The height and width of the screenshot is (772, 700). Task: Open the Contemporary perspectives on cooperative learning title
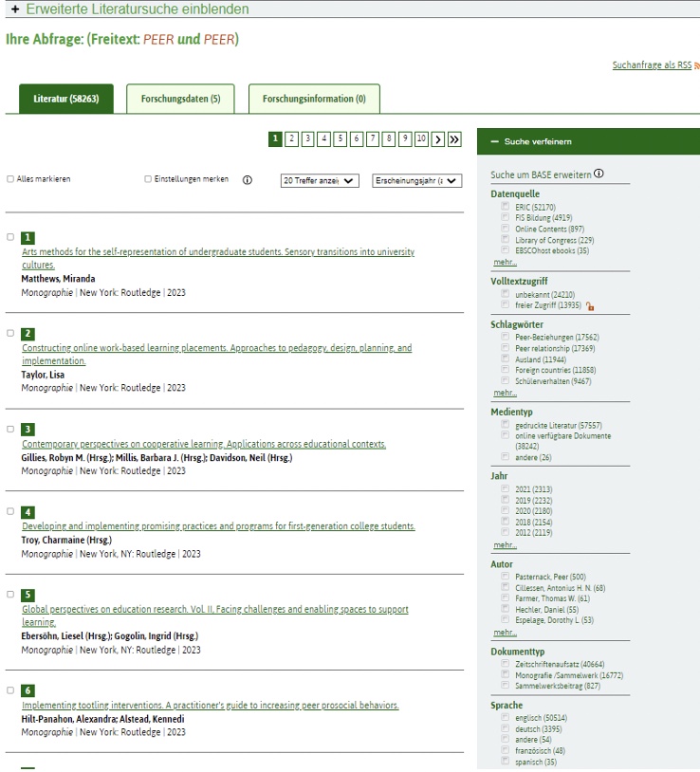(x=204, y=444)
